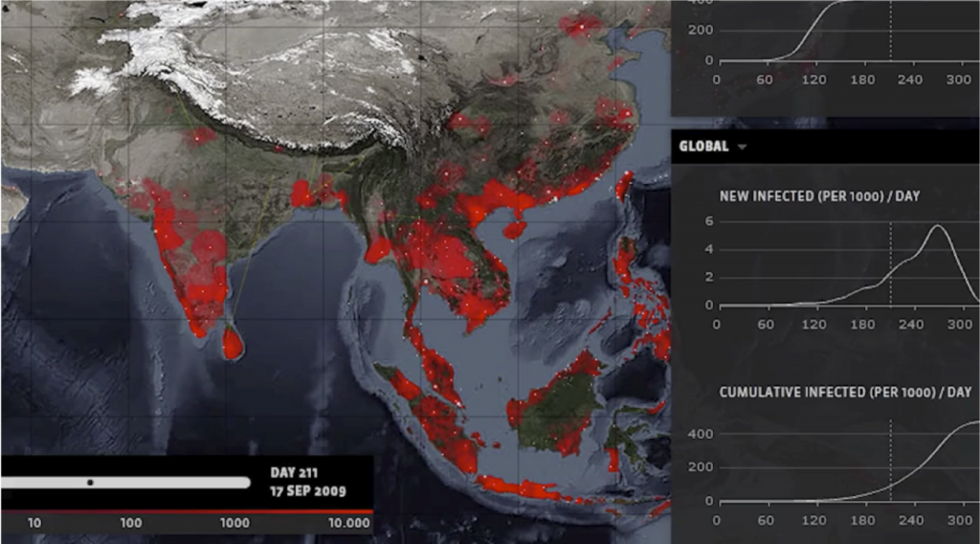980x544 pixels.
Task: Click the 17 SEP 2009 date text
Action: tap(307, 491)
